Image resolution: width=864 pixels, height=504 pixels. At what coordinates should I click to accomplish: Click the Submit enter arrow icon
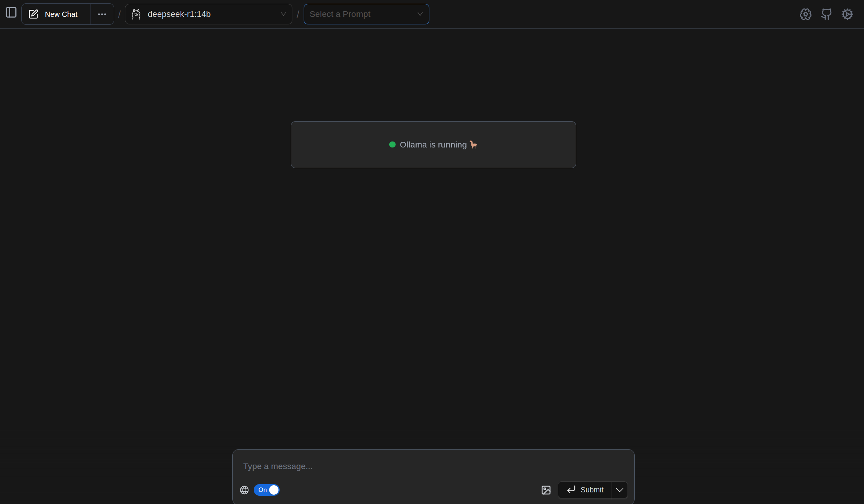[571, 490]
